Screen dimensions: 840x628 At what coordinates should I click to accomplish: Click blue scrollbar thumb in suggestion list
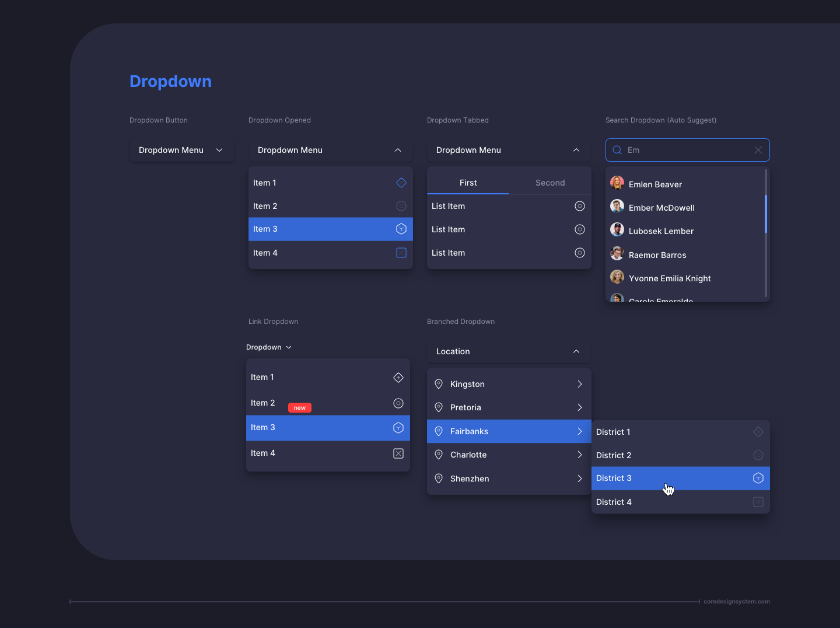[766, 214]
